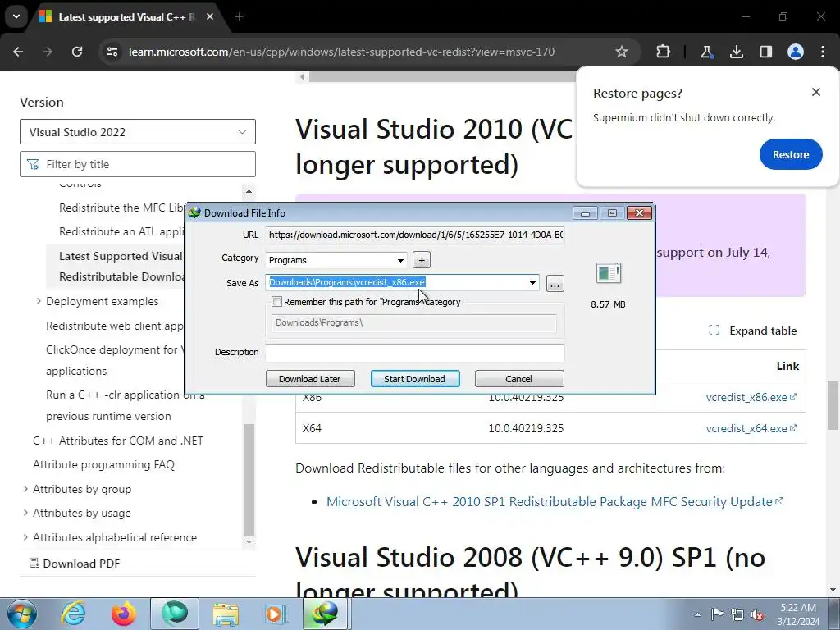Screen dimensions: 840x630
Task: Open media player taskbar icon
Action: [276, 614]
